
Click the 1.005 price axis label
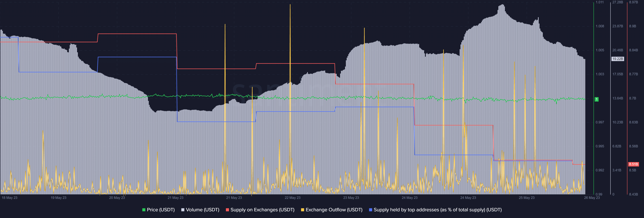[600, 50]
